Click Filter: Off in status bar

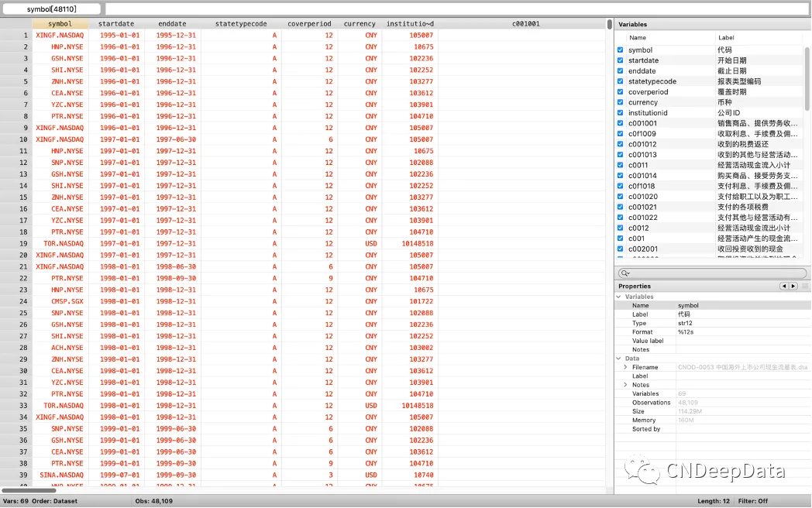click(x=753, y=501)
